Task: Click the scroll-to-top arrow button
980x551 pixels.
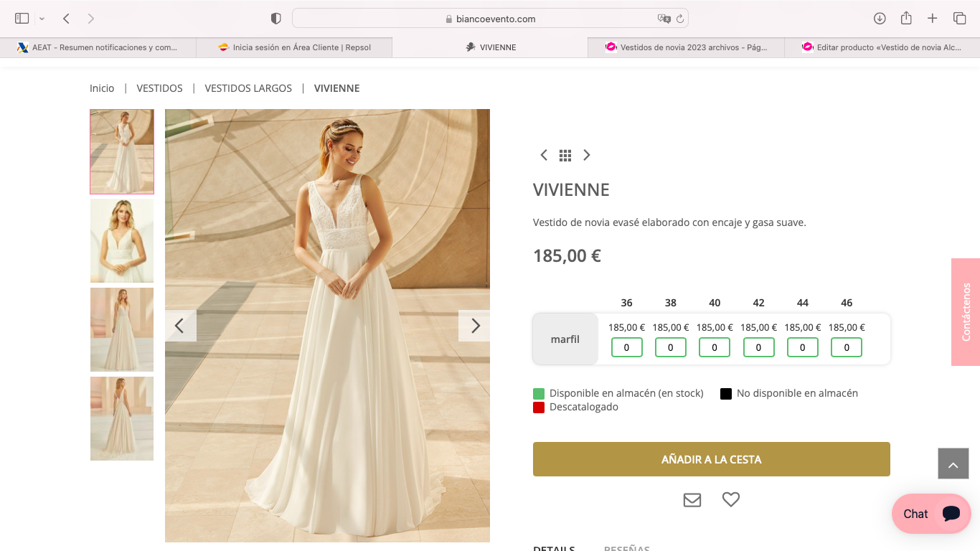Action: 953,464
